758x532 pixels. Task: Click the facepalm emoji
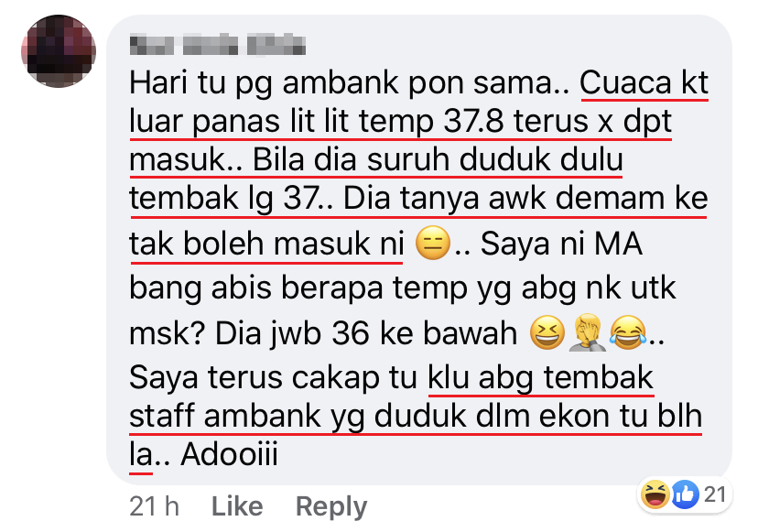[587, 332]
